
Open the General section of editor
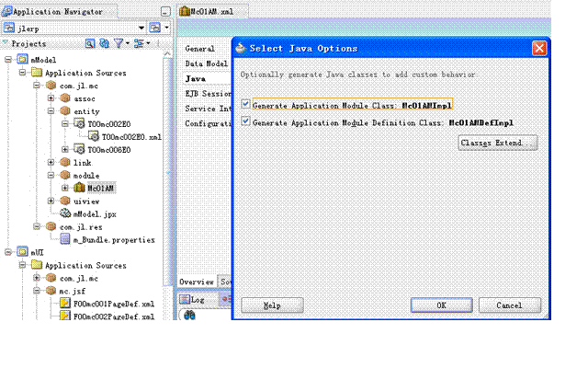pos(200,49)
